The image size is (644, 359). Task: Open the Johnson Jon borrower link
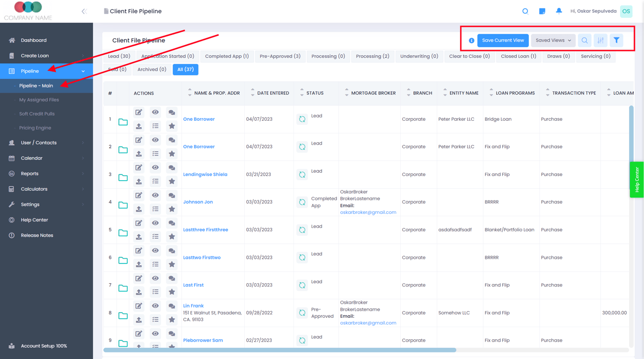click(x=198, y=202)
